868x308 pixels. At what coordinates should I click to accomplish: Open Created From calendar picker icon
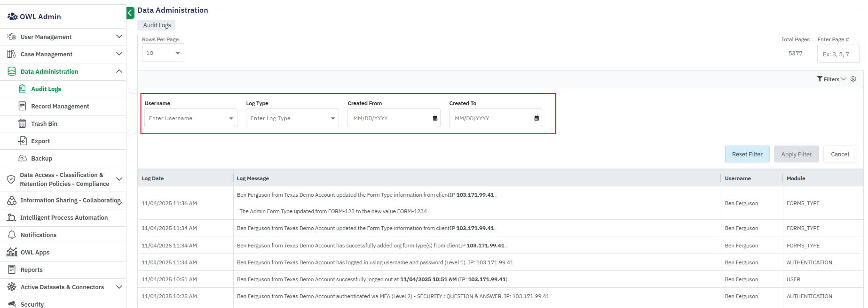(435, 118)
